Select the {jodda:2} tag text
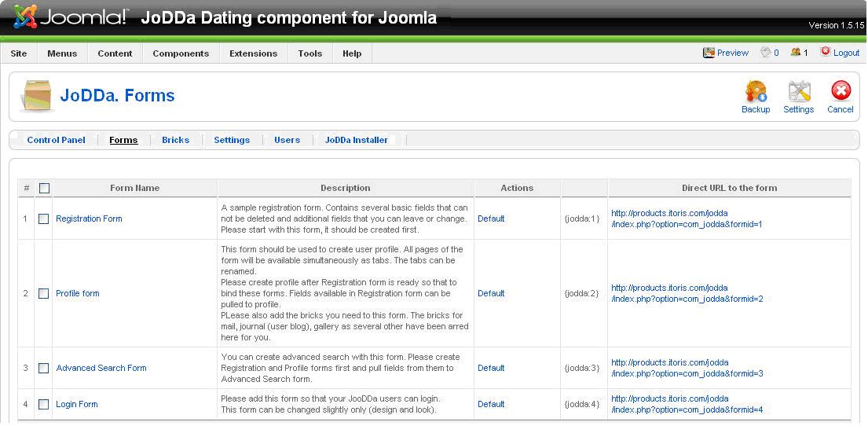Image resolution: width=868 pixels, height=426 pixels. (x=582, y=294)
